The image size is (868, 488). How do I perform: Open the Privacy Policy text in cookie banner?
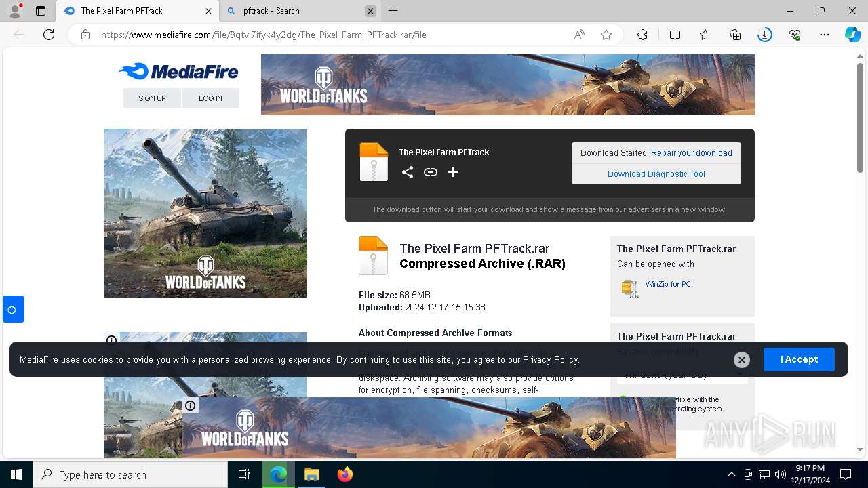click(551, 360)
